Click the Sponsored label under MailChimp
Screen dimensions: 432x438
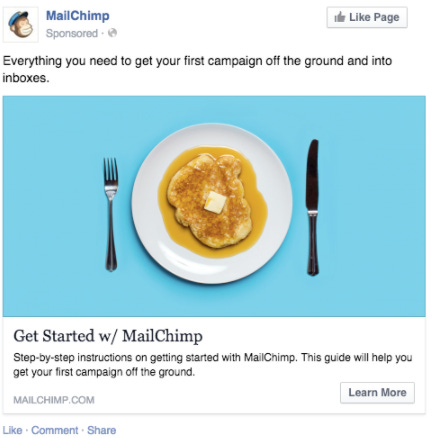coord(72,33)
